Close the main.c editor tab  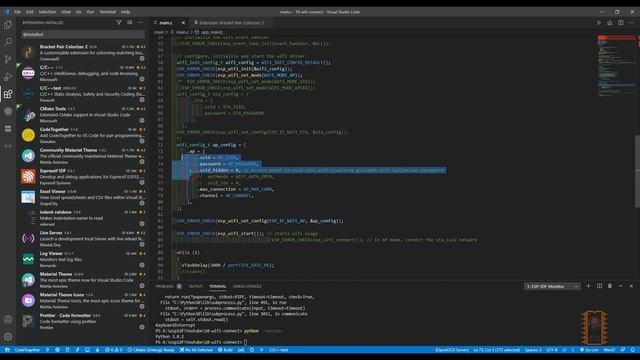[183, 23]
